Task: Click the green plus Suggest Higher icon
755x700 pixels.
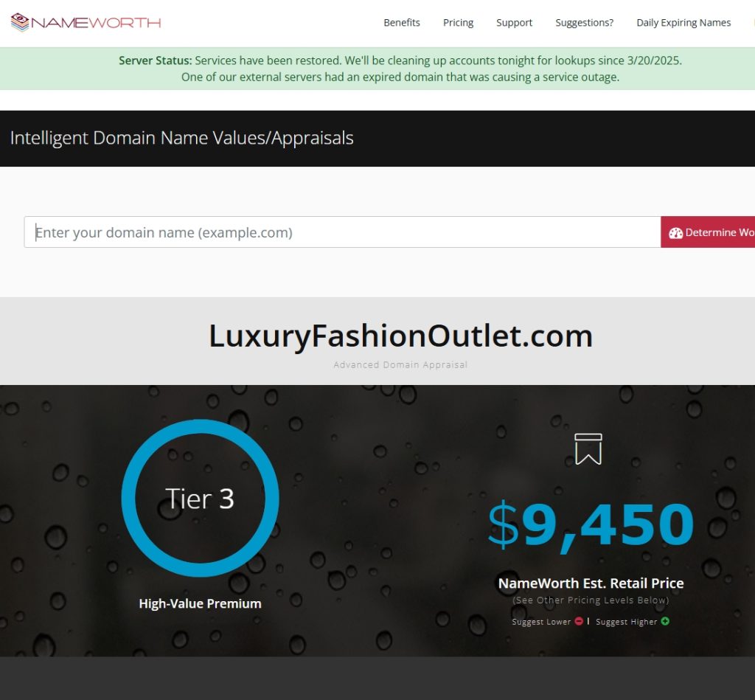Action: coord(665,621)
